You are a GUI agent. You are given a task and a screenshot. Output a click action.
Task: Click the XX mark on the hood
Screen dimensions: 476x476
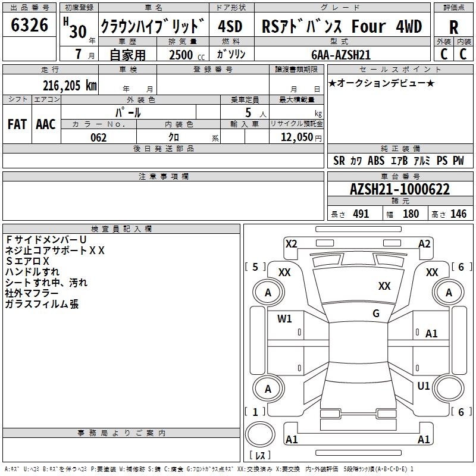coord(384,286)
